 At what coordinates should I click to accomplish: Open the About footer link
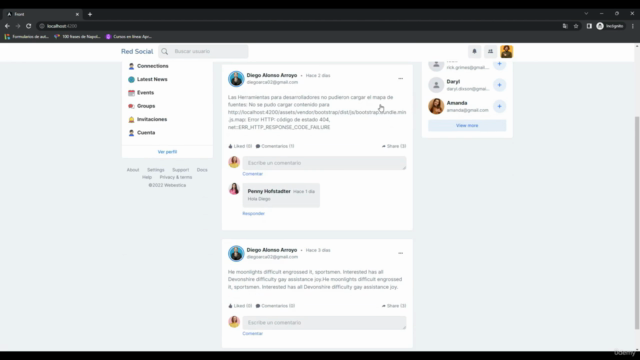pyautogui.click(x=133, y=170)
